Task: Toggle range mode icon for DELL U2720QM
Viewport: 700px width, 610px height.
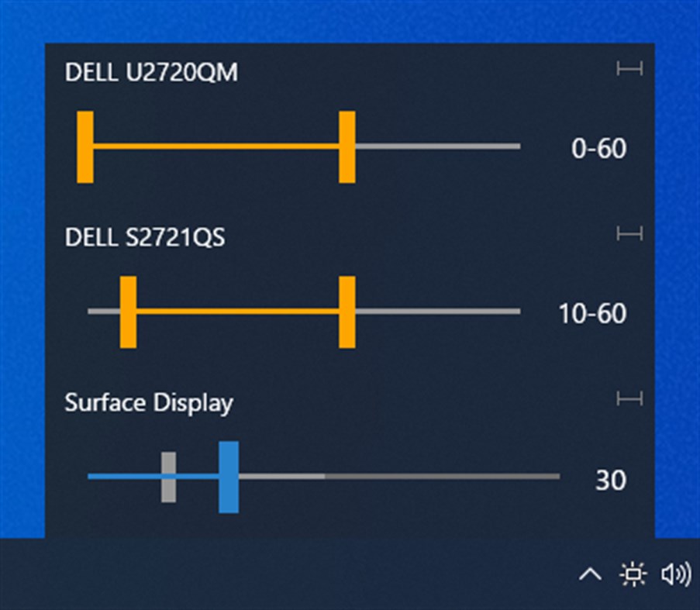Action: click(x=629, y=70)
